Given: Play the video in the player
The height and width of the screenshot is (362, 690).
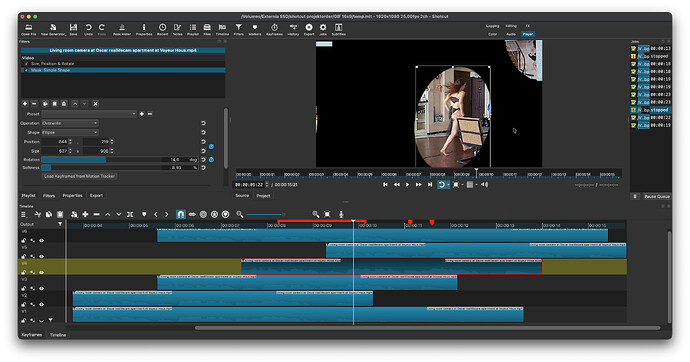Looking at the screenshot, I should click(x=407, y=185).
